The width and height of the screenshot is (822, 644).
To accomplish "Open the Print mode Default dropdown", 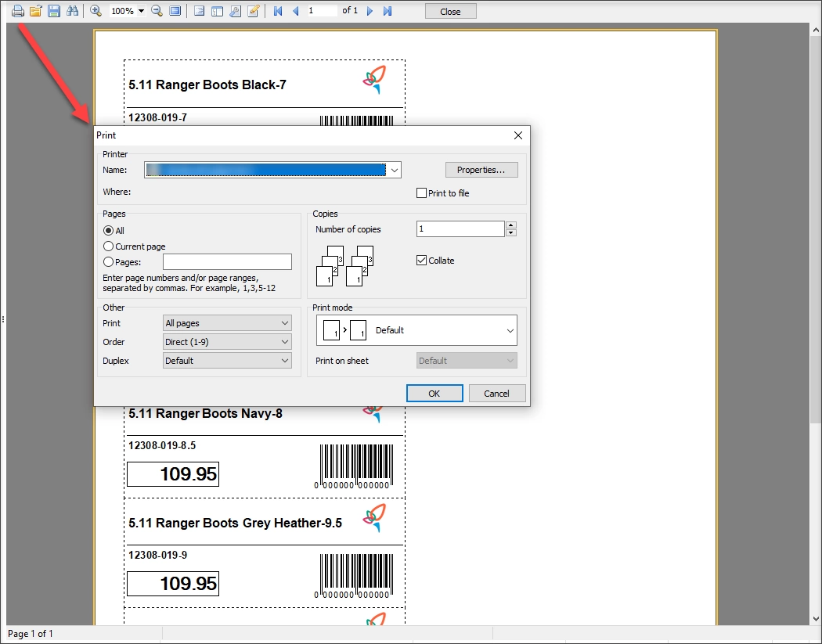I will point(416,330).
